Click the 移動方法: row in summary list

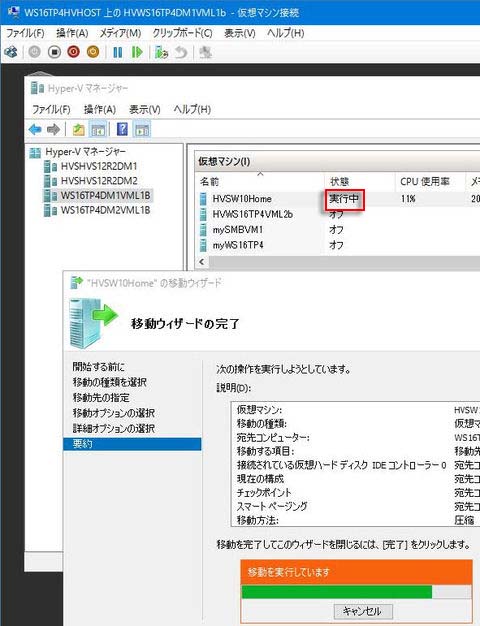(x=356, y=520)
